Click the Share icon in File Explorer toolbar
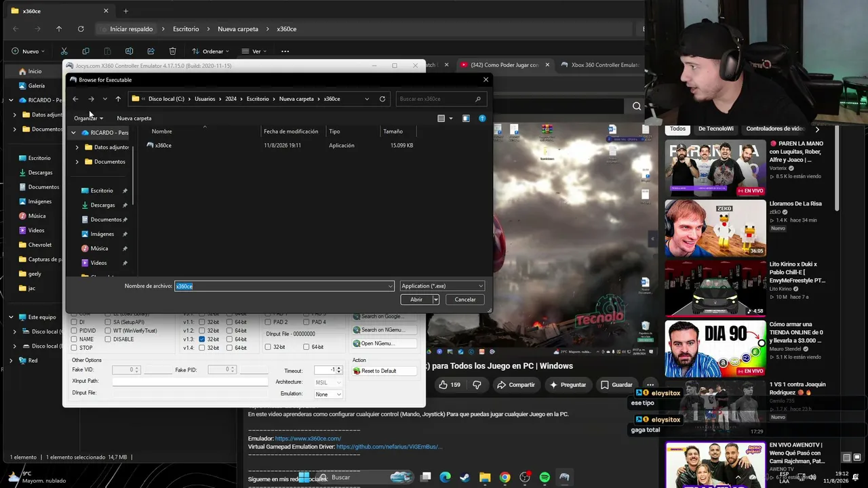Image resolution: width=868 pixels, height=488 pixels. [x=151, y=51]
